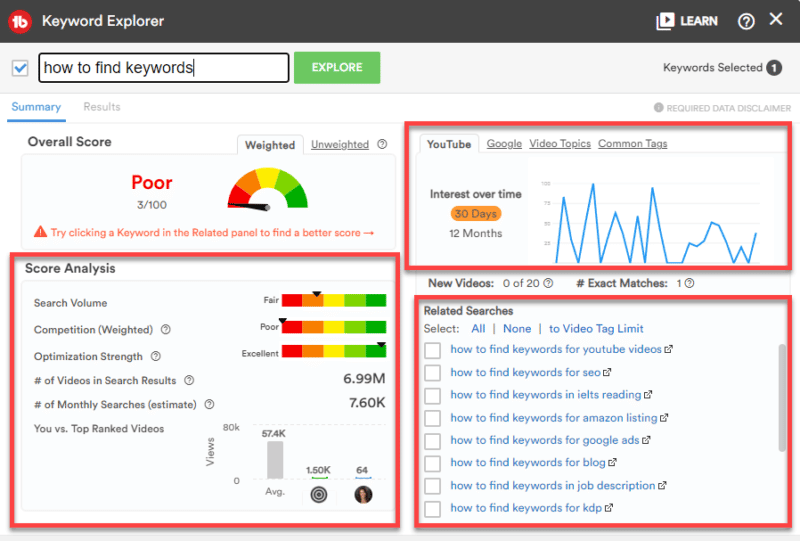Check 'how to find keywords in ielts reading'

pos(433,396)
